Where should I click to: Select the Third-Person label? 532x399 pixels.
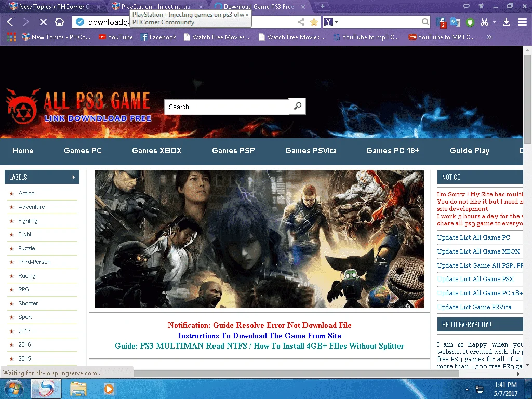pyautogui.click(x=34, y=262)
